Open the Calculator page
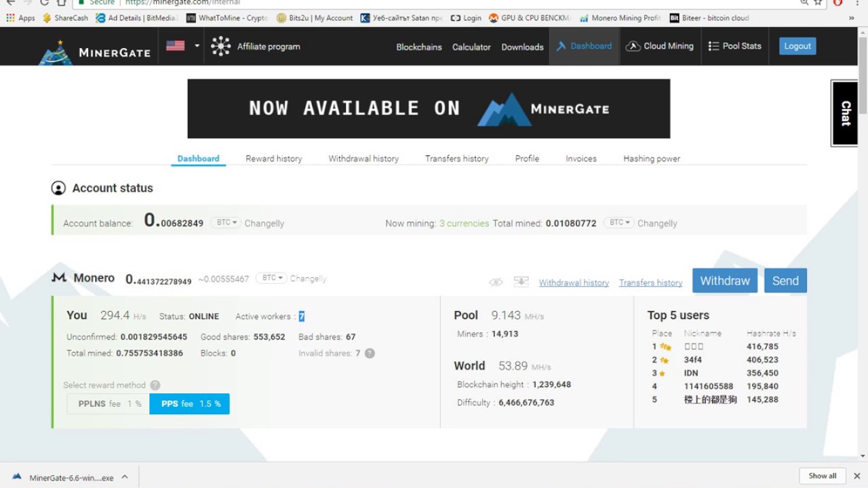 coord(471,47)
